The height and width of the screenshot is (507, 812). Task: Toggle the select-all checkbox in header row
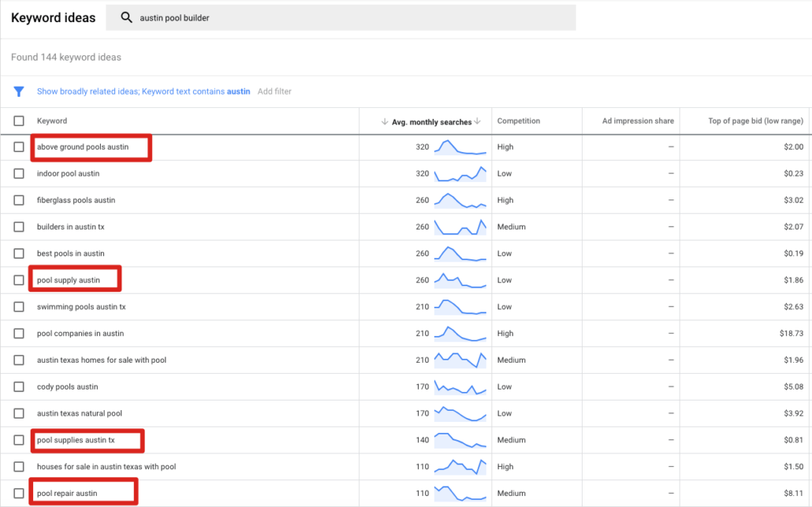[19, 121]
